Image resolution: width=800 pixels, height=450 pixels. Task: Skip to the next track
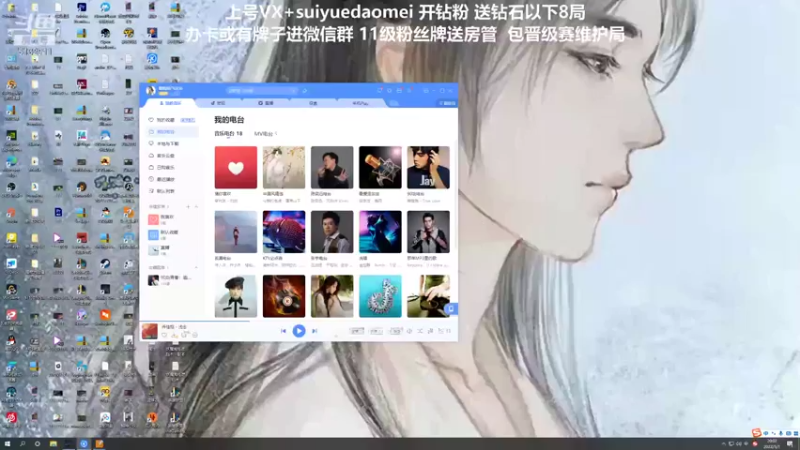pos(315,331)
